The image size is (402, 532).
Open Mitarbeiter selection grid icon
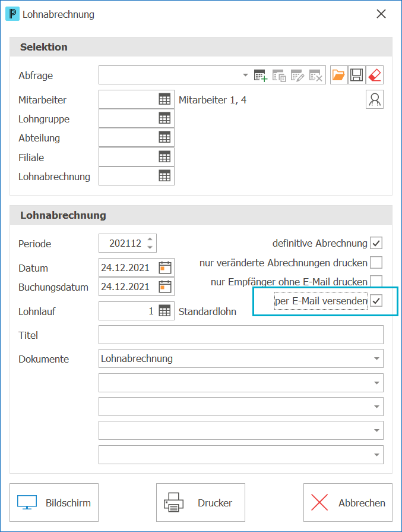coord(164,99)
